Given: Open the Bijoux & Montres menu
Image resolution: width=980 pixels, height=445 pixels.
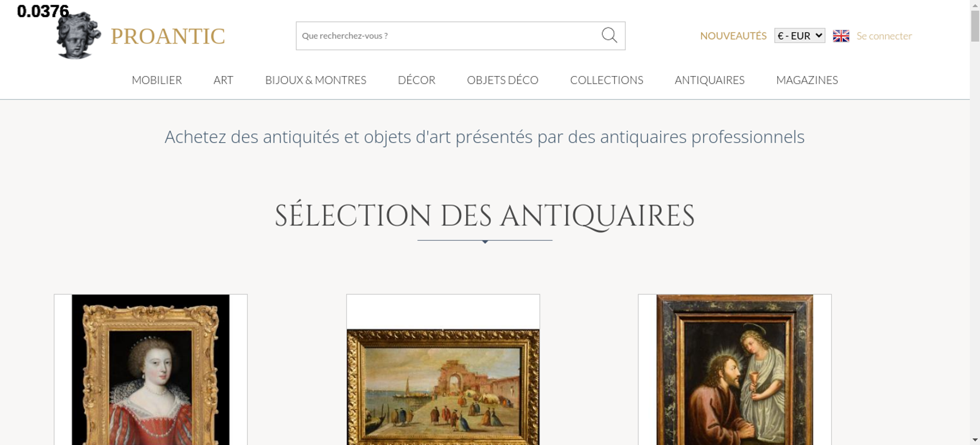Looking at the screenshot, I should [316, 80].
